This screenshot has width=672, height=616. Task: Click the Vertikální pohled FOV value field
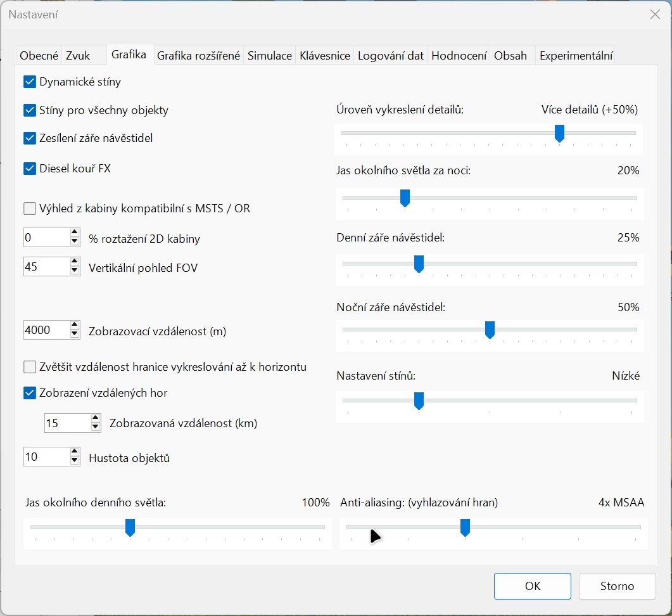47,266
